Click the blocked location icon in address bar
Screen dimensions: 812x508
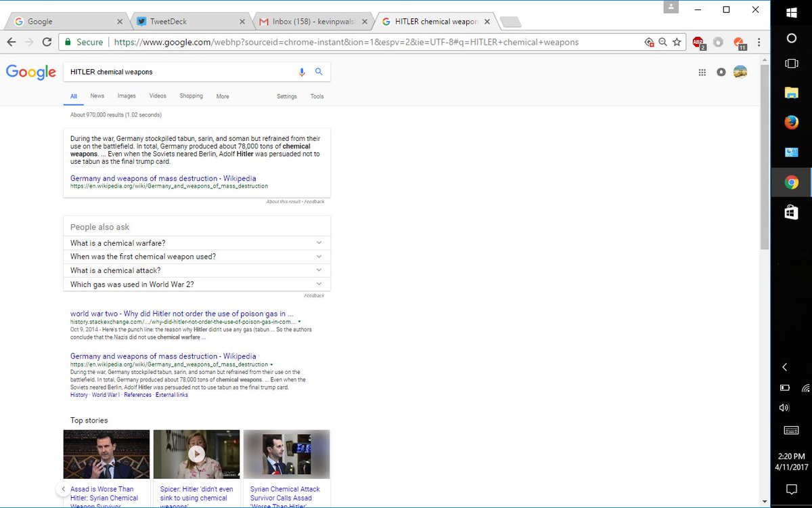click(x=650, y=42)
